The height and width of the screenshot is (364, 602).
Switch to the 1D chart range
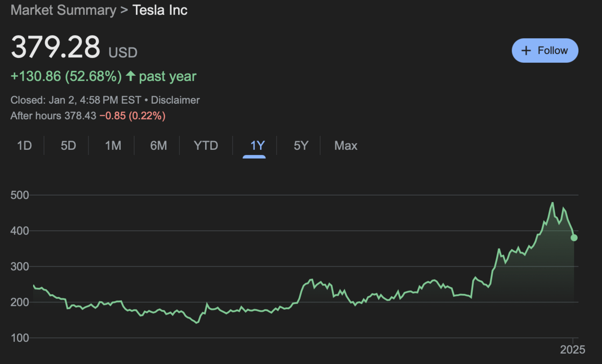click(24, 146)
